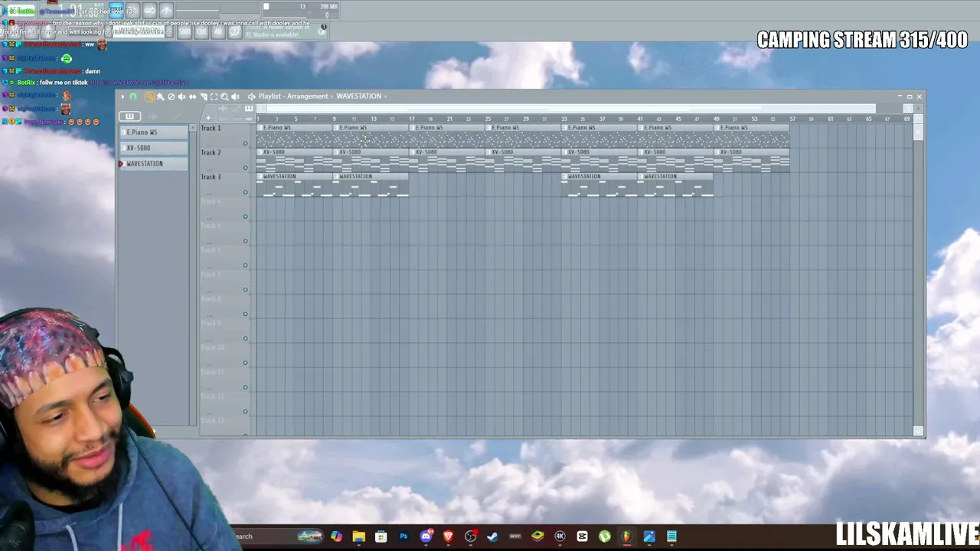Viewport: 980px width, 551px height.
Task: Toggle the mute switch of Track 4
Action: (246, 217)
